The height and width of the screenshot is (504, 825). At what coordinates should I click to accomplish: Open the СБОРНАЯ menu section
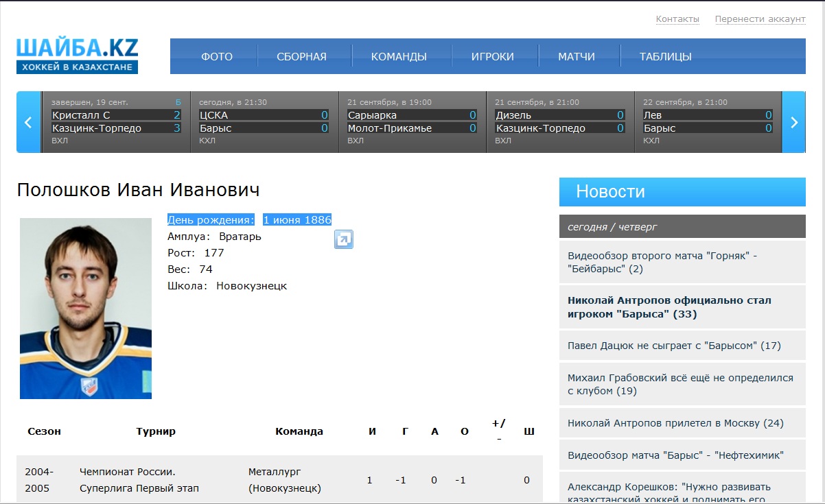point(301,57)
